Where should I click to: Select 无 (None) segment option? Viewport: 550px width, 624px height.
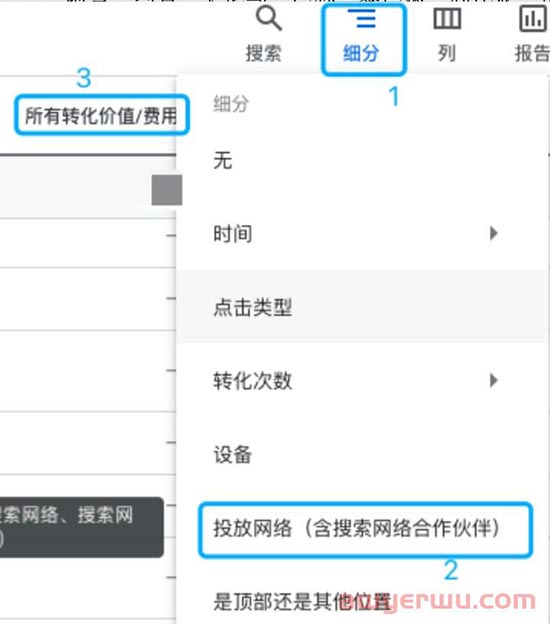[362, 161]
